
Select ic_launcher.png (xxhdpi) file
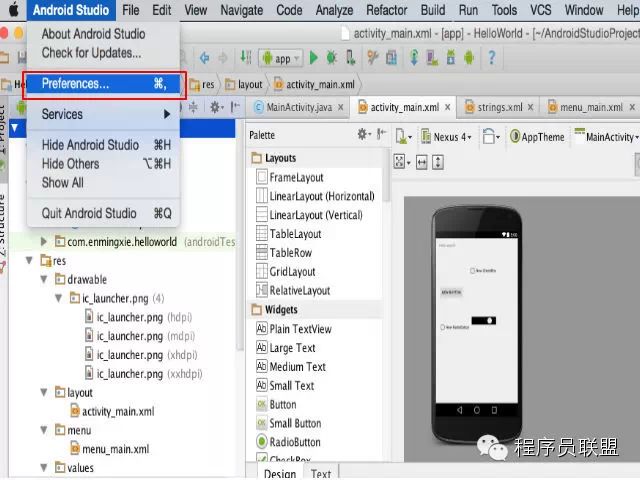[x=144, y=373]
